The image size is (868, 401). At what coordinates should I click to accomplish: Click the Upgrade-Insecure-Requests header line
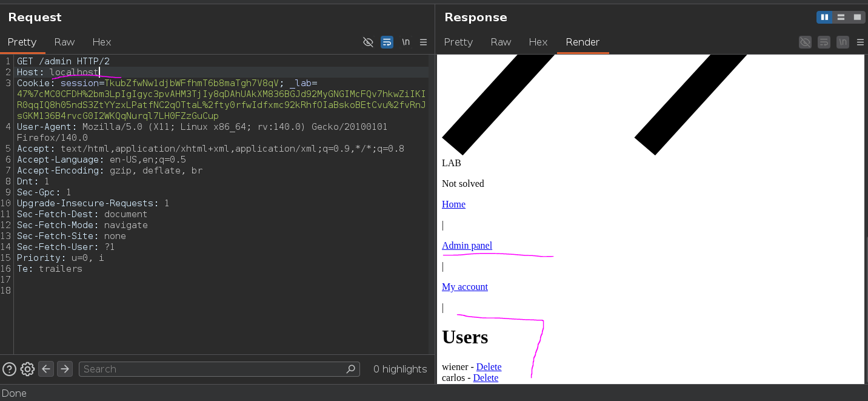[x=93, y=203]
